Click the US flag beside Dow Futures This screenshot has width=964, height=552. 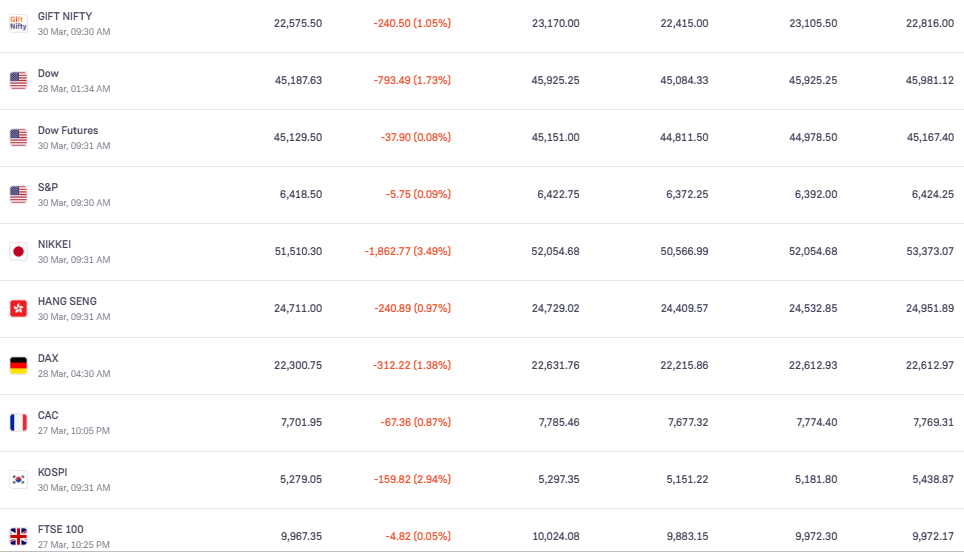[18, 137]
